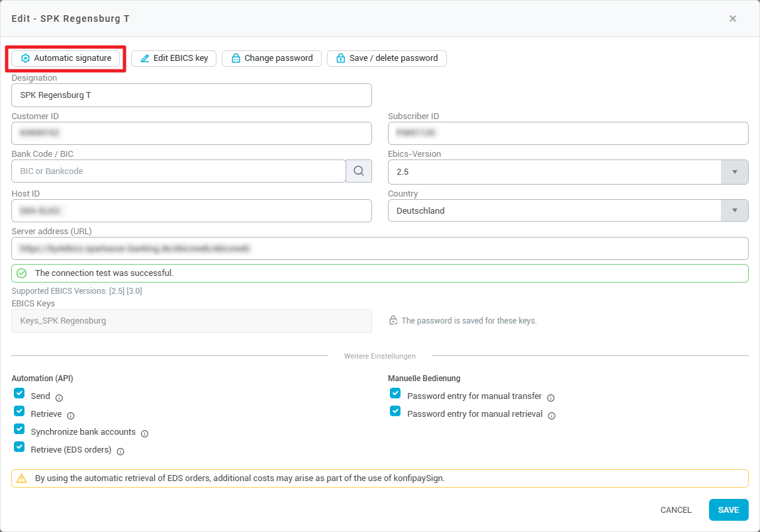Click info icon next to Send
Screen dimensions: 760x532
tap(59, 398)
